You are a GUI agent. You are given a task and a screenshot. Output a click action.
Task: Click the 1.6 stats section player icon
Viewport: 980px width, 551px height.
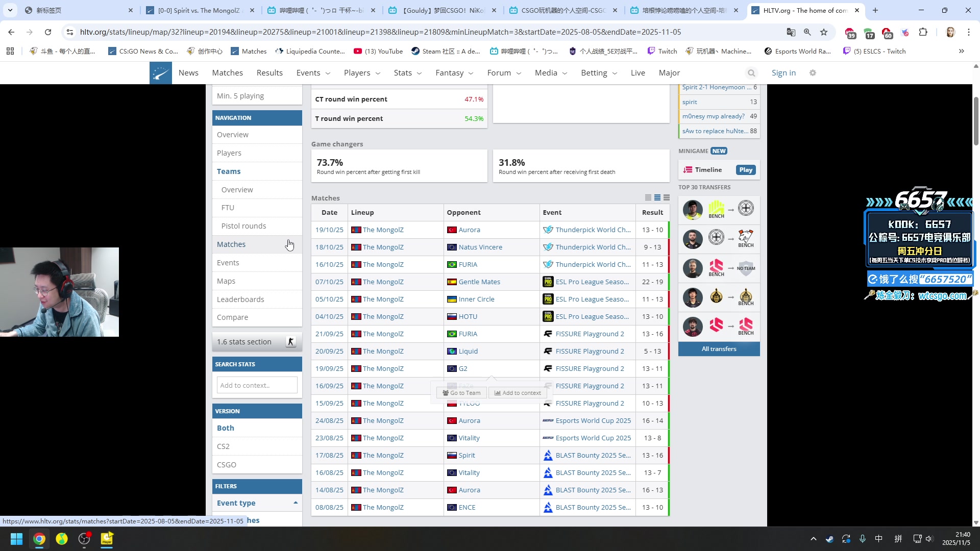(x=291, y=342)
